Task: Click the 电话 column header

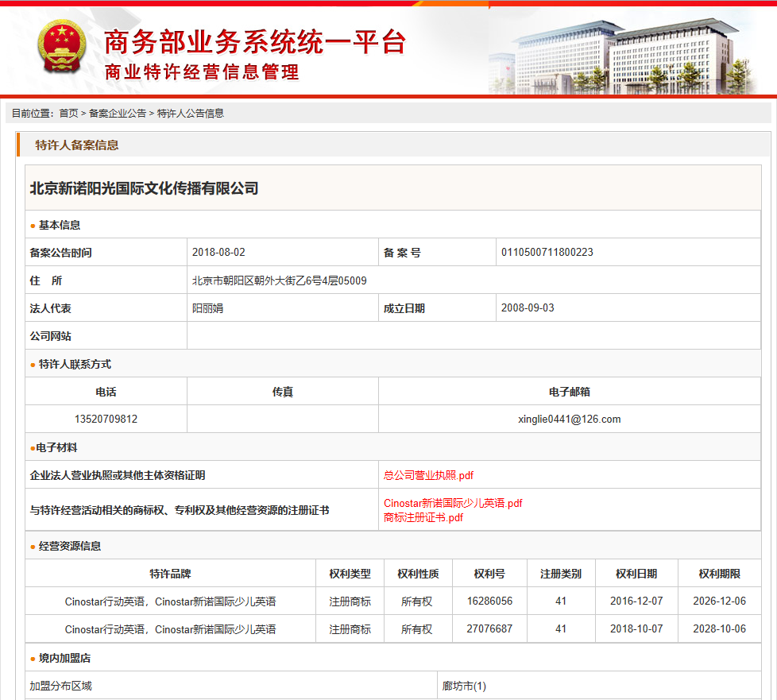Action: point(106,392)
